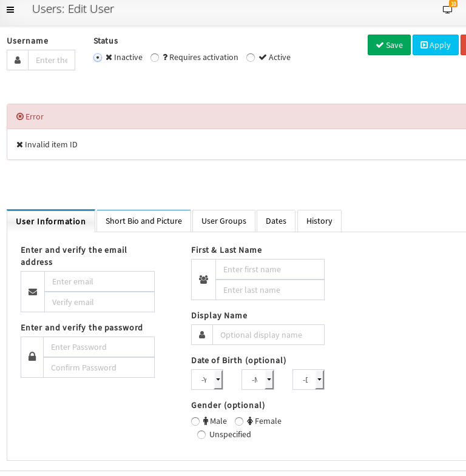Click the 'Date of Birth (optional)' label
This screenshot has width=466, height=476.
coord(239,360)
